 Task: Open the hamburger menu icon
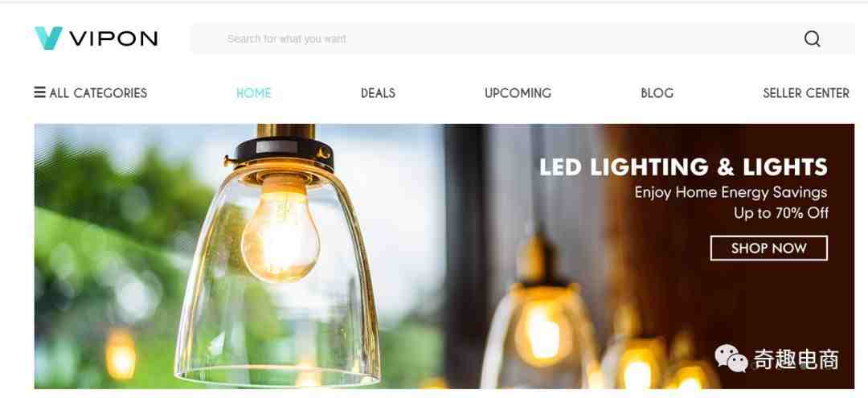40,92
